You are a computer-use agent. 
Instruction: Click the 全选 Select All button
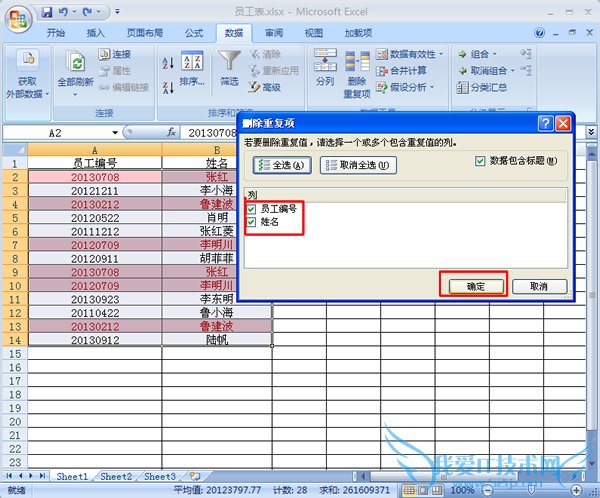point(282,165)
